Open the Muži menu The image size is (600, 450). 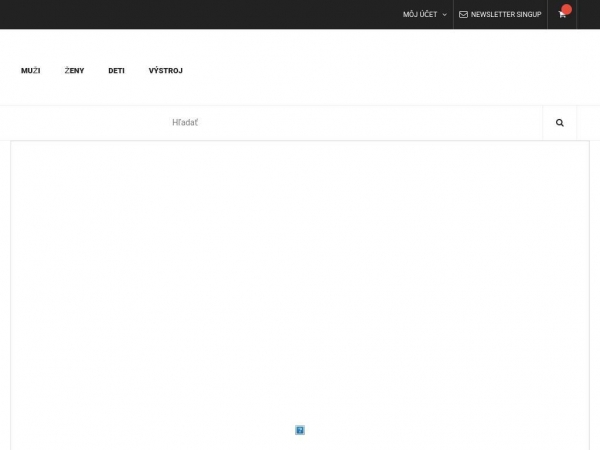31,71
